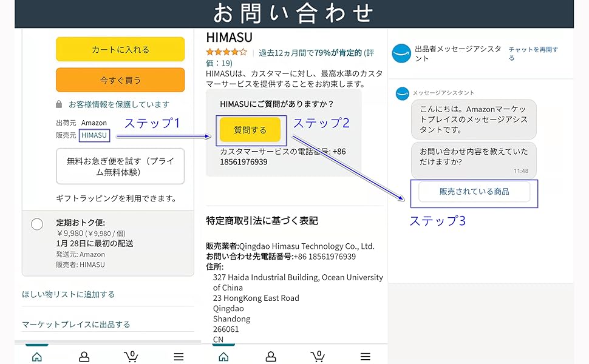This screenshot has width=589, height=364.
Task: Click ほしい物リストに追加する link
Action: pos(68,294)
